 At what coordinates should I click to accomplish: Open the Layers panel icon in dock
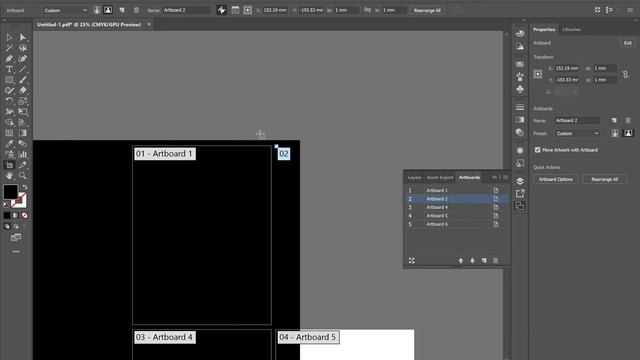520,181
